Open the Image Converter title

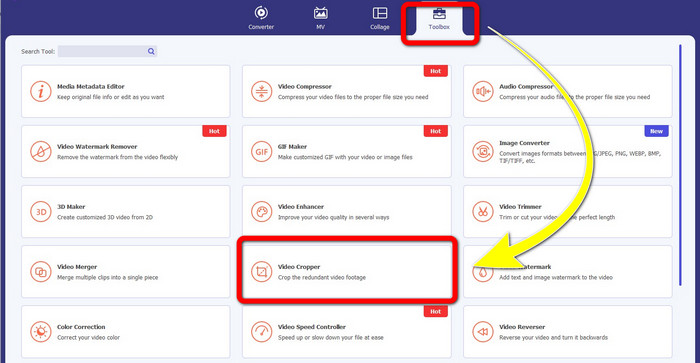525,143
